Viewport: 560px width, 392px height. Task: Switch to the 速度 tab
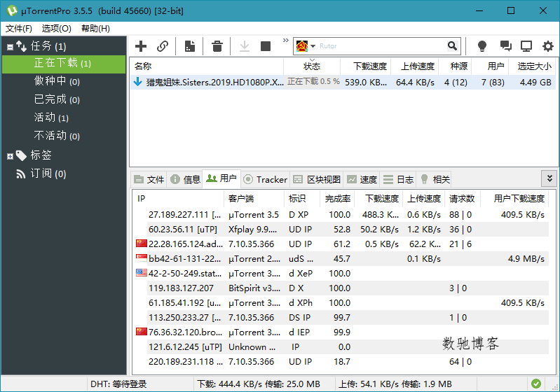[x=362, y=179]
